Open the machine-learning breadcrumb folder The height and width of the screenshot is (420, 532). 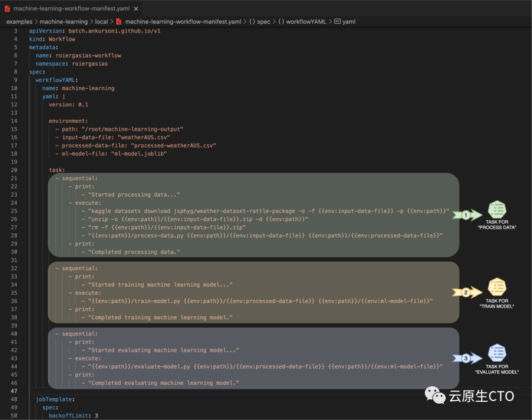[x=64, y=22]
